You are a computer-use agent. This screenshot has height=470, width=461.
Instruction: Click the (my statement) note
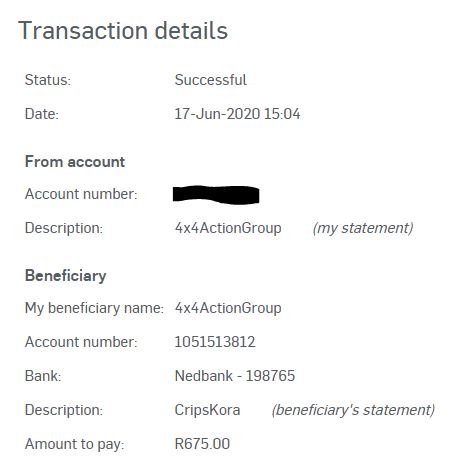(363, 229)
